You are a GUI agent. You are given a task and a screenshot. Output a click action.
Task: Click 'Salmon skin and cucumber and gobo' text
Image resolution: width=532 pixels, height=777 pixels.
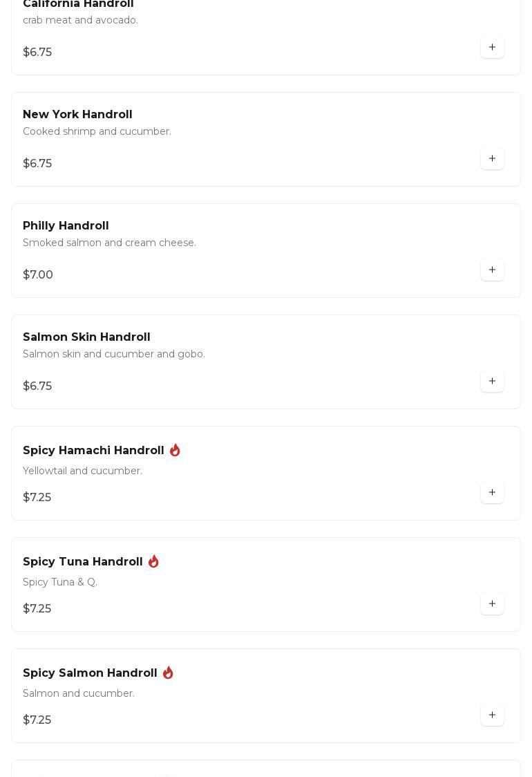click(x=114, y=355)
